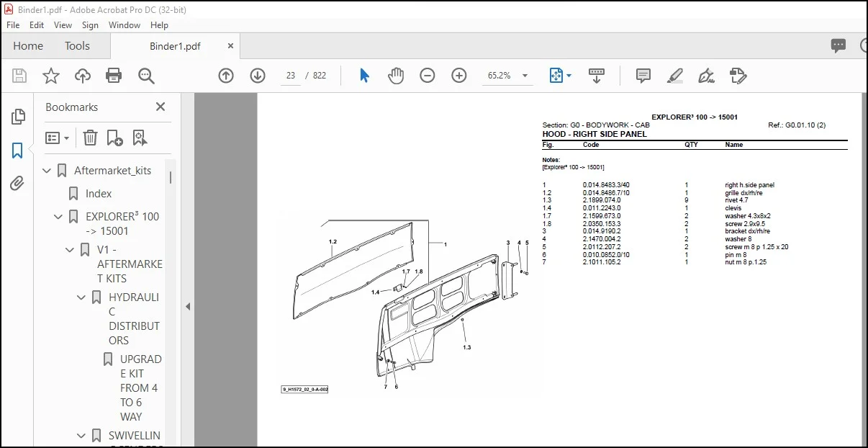Viewport: 868px width, 448px height.
Task: Click 'right h.side panel' part name
Action: click(x=749, y=185)
